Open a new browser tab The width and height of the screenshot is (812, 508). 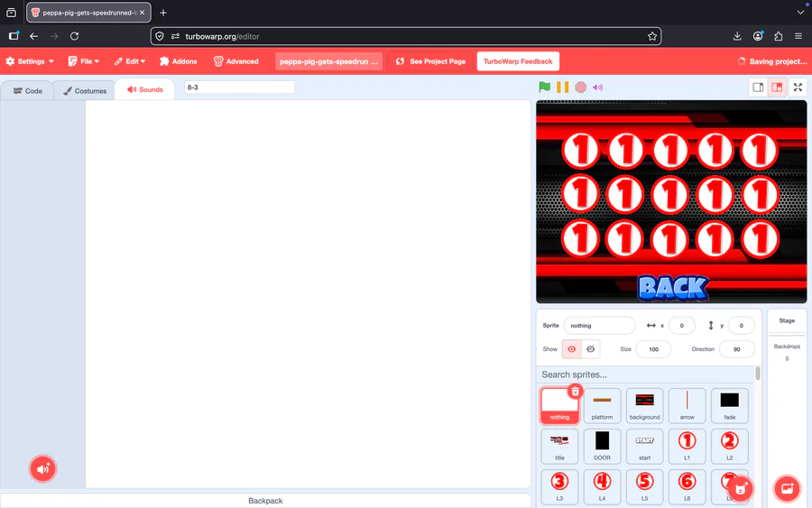coord(163,13)
